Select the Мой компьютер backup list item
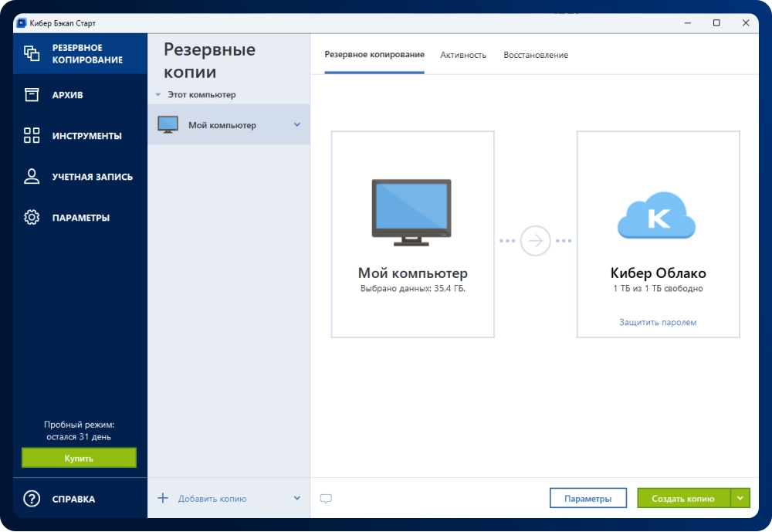This screenshot has height=532, width=772. [229, 124]
